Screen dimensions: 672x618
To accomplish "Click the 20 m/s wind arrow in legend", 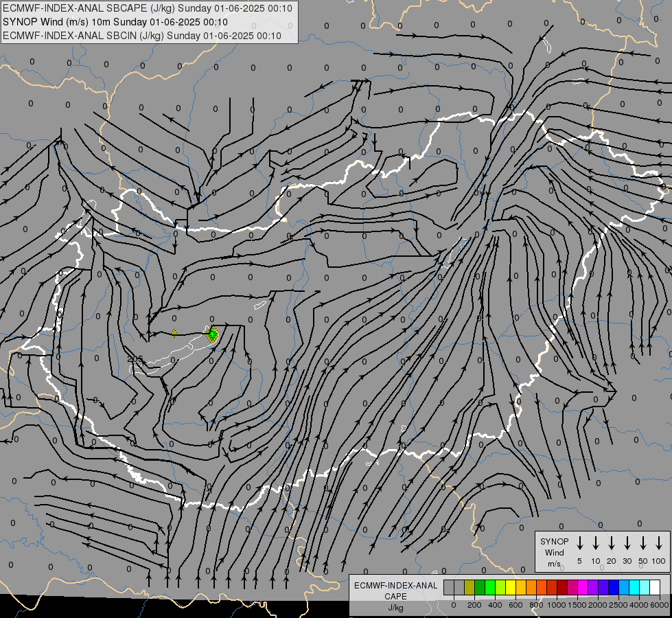I will click(x=611, y=543).
